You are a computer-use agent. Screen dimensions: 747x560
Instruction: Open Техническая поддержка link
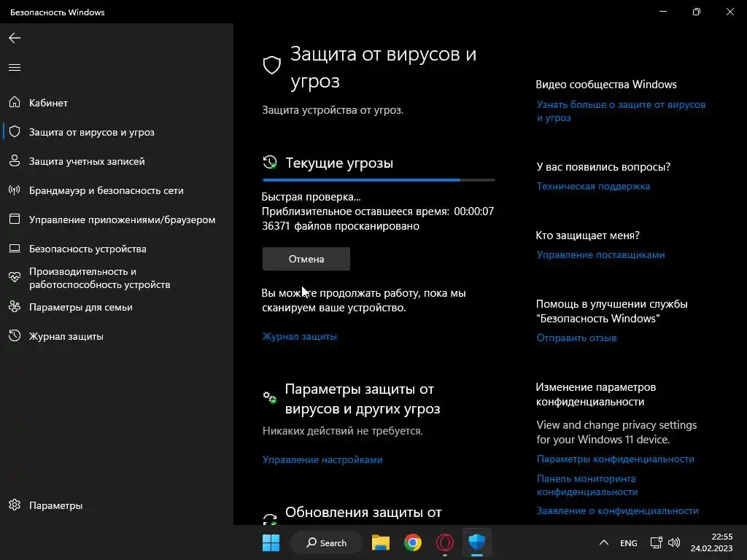(593, 186)
